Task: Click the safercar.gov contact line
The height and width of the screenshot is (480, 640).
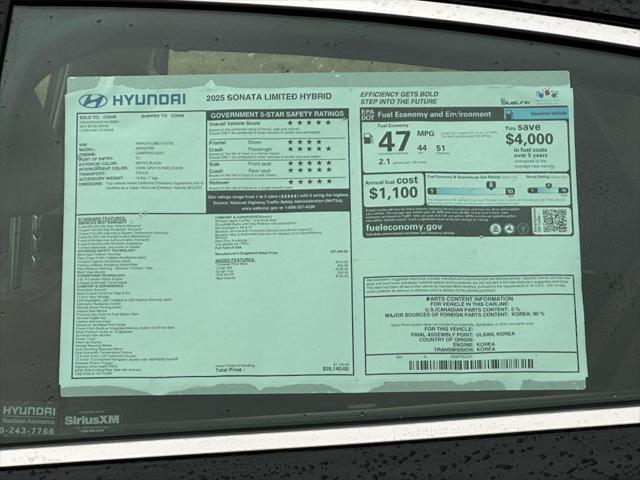Action: click(x=278, y=207)
